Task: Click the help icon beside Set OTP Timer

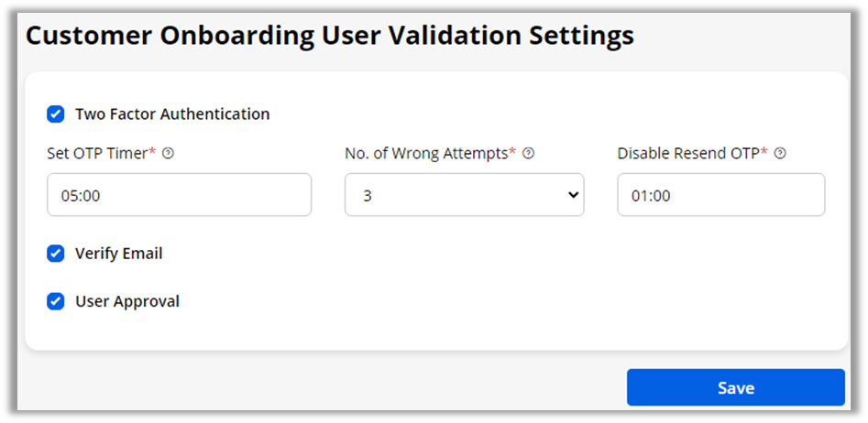Action: point(168,154)
